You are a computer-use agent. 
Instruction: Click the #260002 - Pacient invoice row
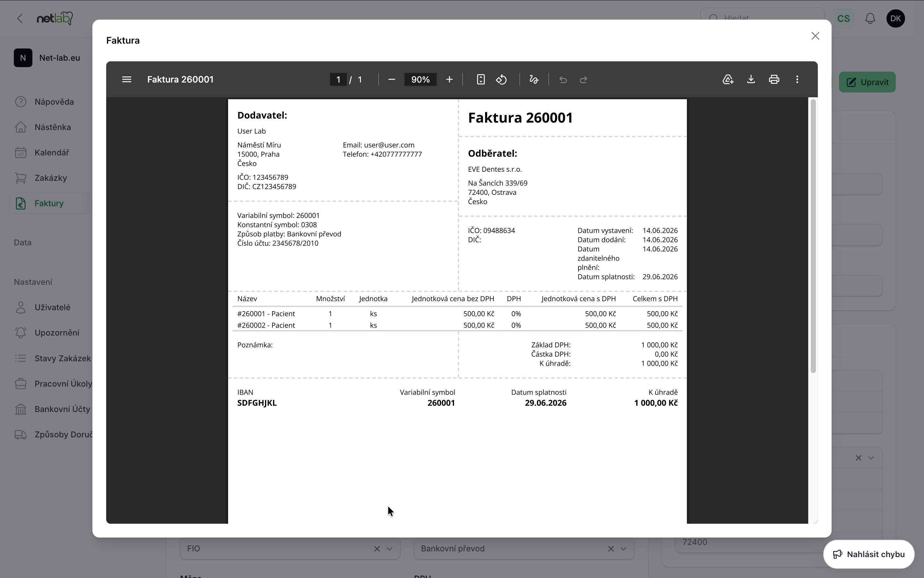tap(458, 325)
